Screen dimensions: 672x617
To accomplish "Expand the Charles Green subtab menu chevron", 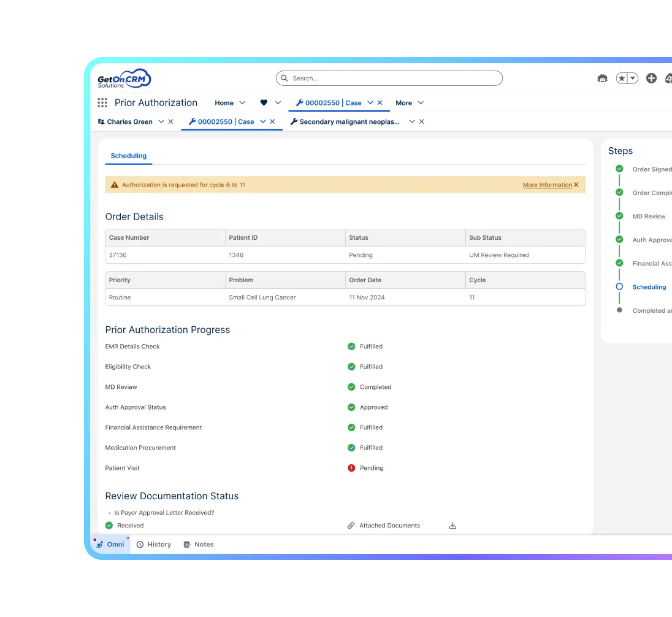I will tap(161, 121).
